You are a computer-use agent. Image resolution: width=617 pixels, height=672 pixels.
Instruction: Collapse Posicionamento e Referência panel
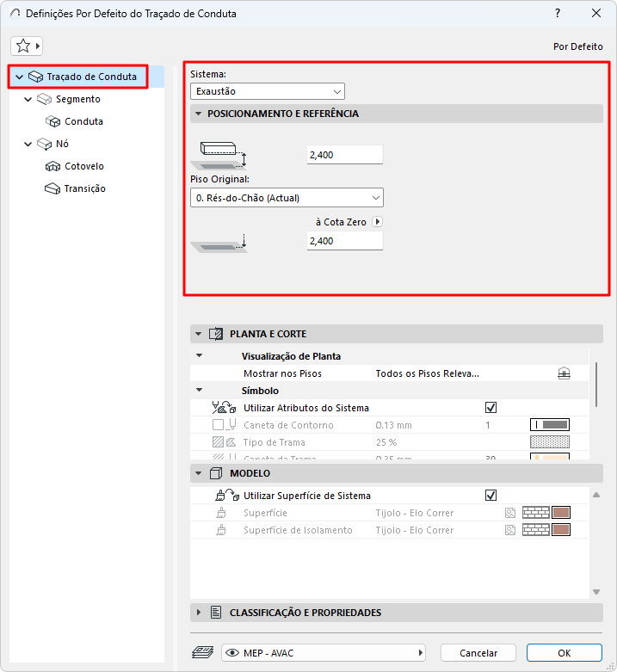(198, 114)
